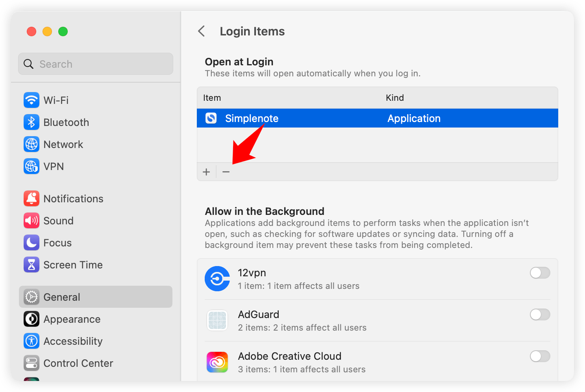Click the Focus moon icon
Screen dimensions: 585x392
point(31,242)
